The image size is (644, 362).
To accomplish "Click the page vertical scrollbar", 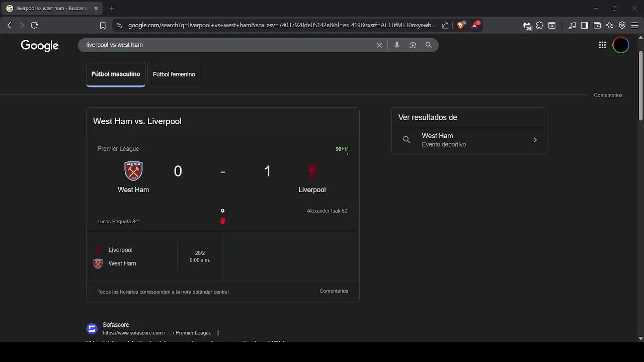I will point(640,85).
